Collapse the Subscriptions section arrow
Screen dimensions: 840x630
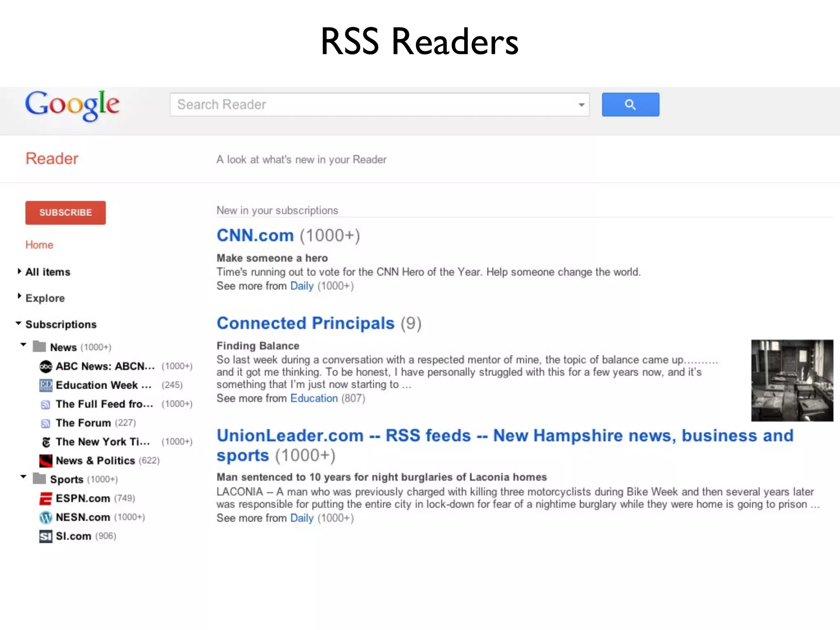coord(18,323)
